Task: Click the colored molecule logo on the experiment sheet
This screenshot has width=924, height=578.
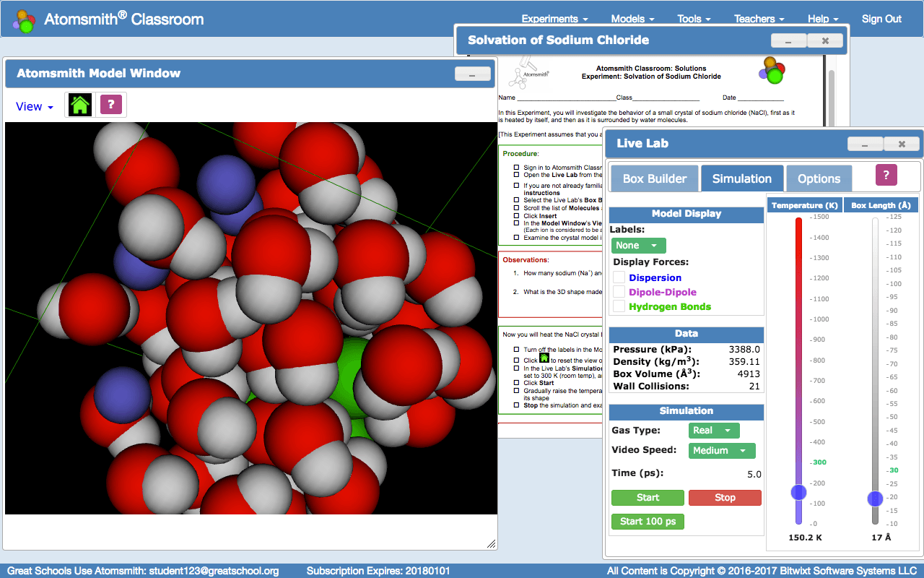Action: click(772, 70)
